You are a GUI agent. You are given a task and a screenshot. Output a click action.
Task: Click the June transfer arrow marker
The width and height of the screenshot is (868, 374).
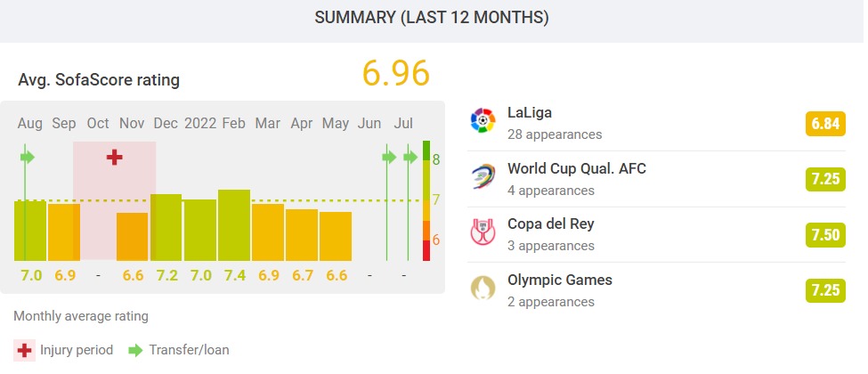click(389, 158)
